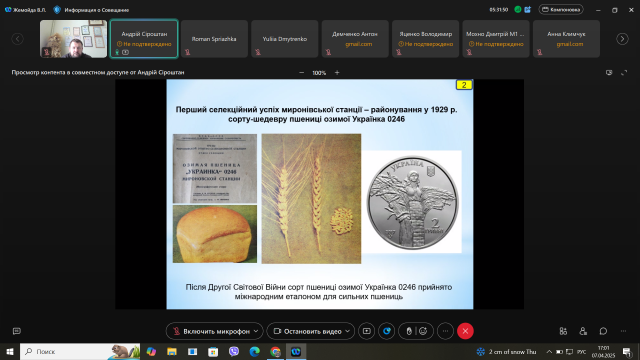
Task: Pop out shared content window icon
Action: pos(609,72)
